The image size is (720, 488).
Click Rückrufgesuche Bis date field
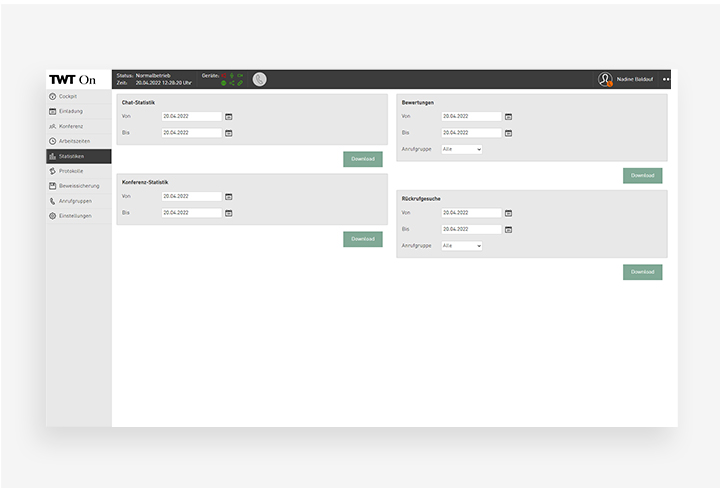tap(472, 230)
